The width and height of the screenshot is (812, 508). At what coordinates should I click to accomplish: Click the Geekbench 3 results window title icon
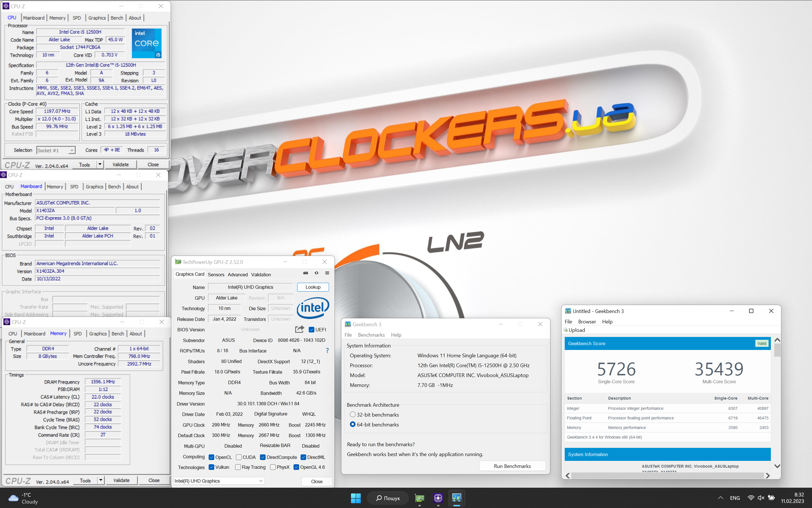pyautogui.click(x=568, y=311)
